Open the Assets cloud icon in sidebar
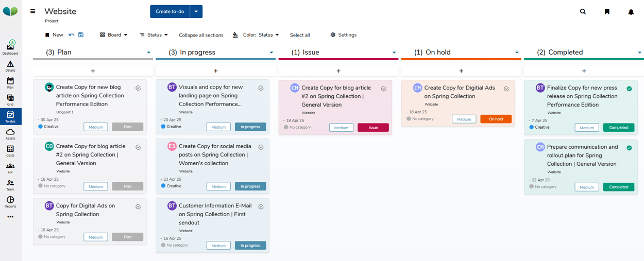 [x=10, y=134]
